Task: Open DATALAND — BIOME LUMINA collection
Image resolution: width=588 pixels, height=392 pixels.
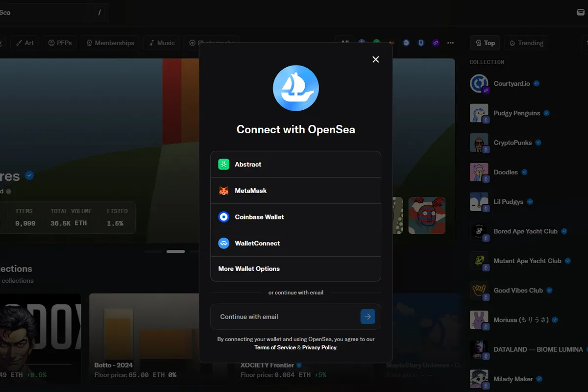Action: click(539, 349)
